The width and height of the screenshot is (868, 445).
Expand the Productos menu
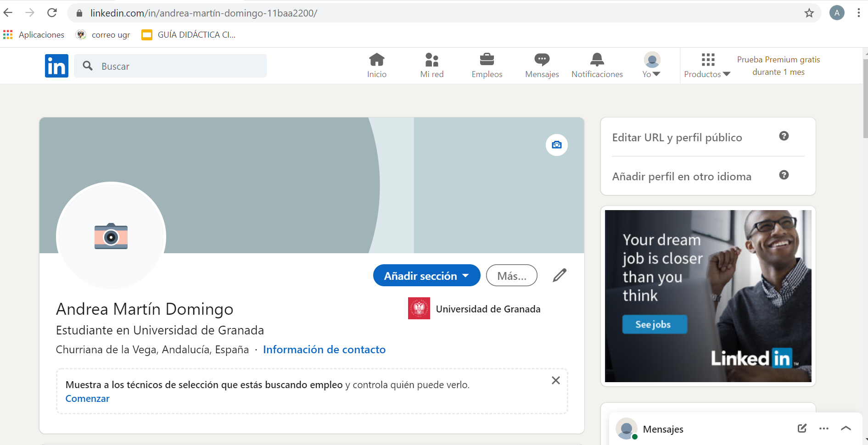click(x=707, y=66)
